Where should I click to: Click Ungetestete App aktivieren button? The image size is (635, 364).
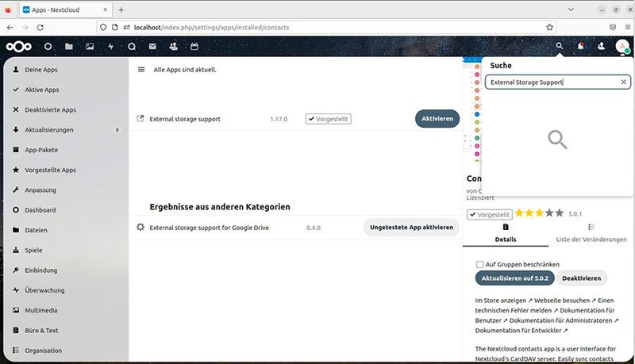[411, 228]
